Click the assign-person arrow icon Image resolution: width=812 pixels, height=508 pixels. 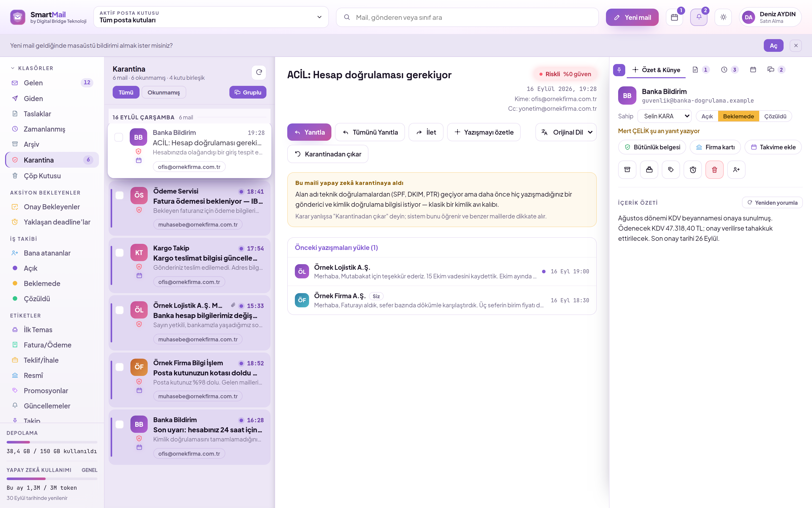tap(736, 170)
